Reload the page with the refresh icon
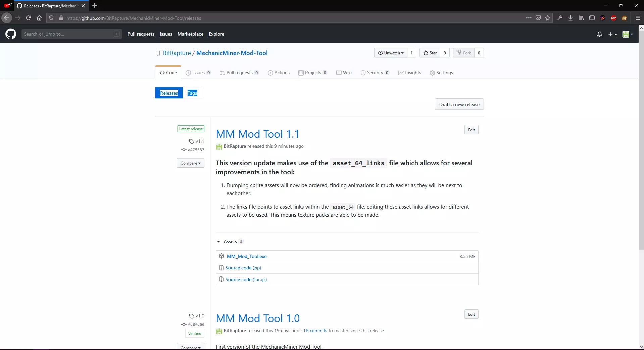Screen dimensions: 644x350 (29, 18)
